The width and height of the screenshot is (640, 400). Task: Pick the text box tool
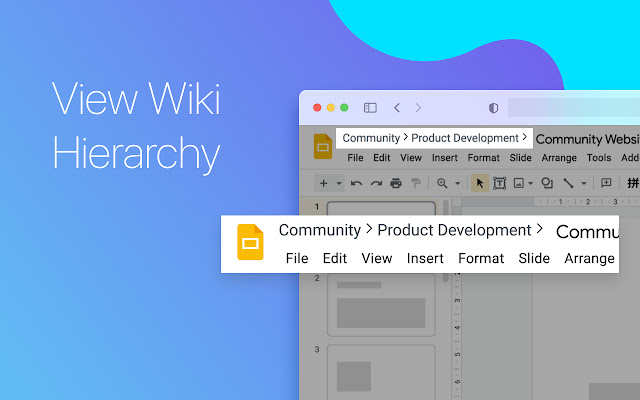pos(500,183)
